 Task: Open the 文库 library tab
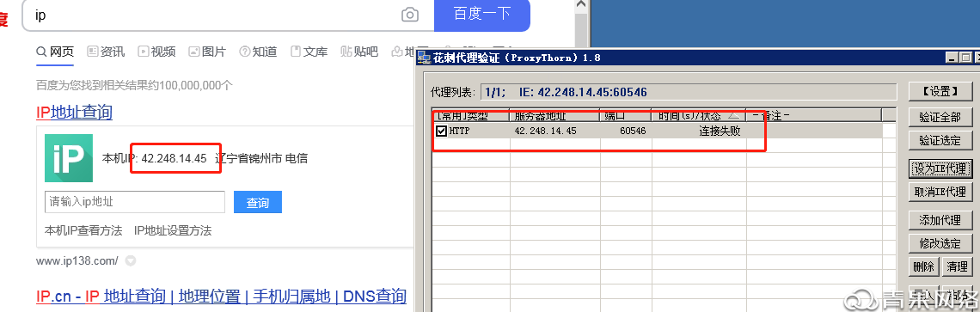(x=309, y=52)
